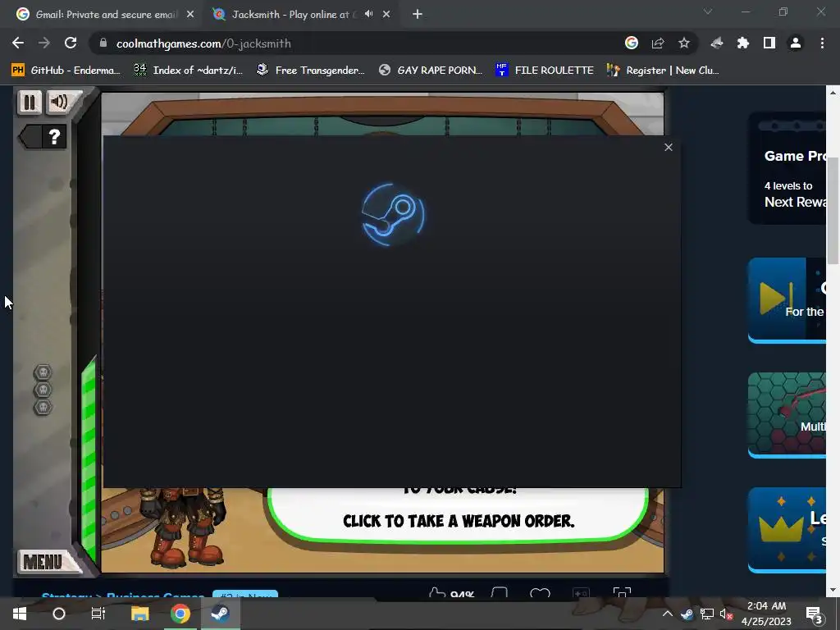Open the hexagon Multi game card
840x630 pixels.
pyautogui.click(x=787, y=413)
